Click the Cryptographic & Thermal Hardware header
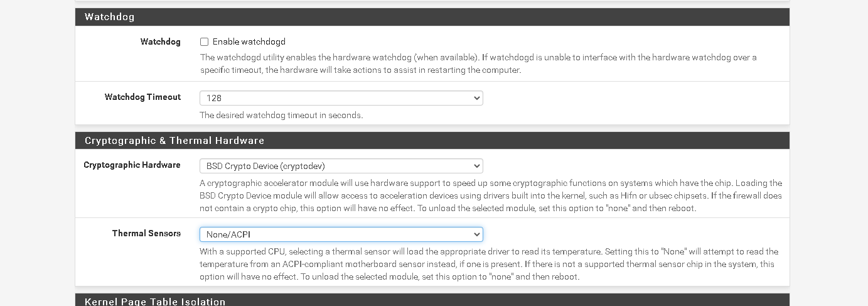This screenshot has width=868, height=306. coord(432,140)
